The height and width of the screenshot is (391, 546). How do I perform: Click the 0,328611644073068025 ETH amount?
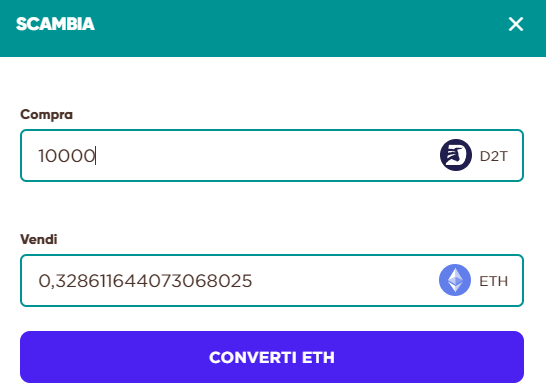coord(145,281)
